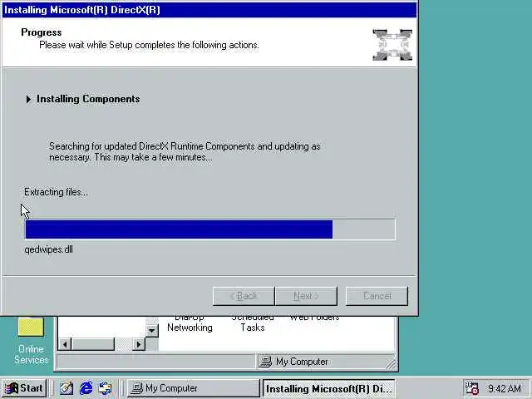The width and height of the screenshot is (532, 399).
Task: Cancel the DirectX installation
Action: (x=377, y=296)
